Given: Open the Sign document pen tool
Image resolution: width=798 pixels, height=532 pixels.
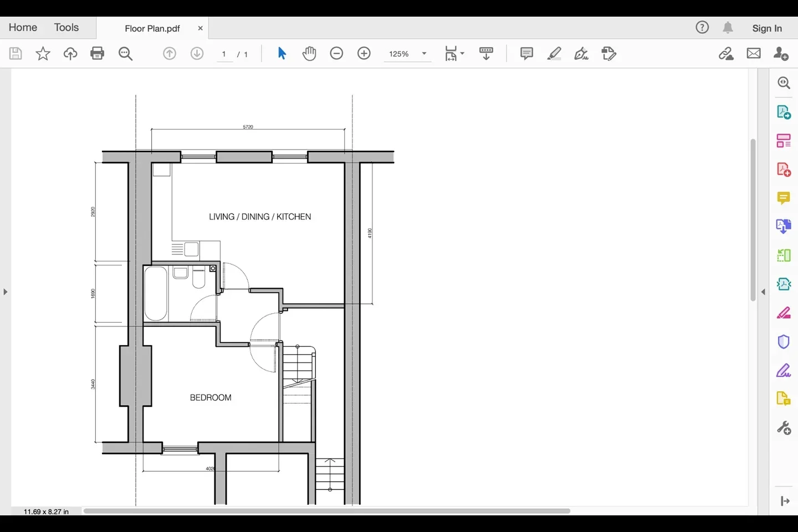Looking at the screenshot, I should pos(581,53).
